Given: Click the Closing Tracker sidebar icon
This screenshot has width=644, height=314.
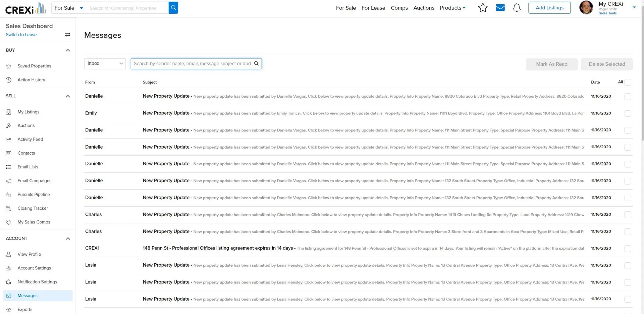Looking at the screenshot, I should pyautogui.click(x=9, y=208).
